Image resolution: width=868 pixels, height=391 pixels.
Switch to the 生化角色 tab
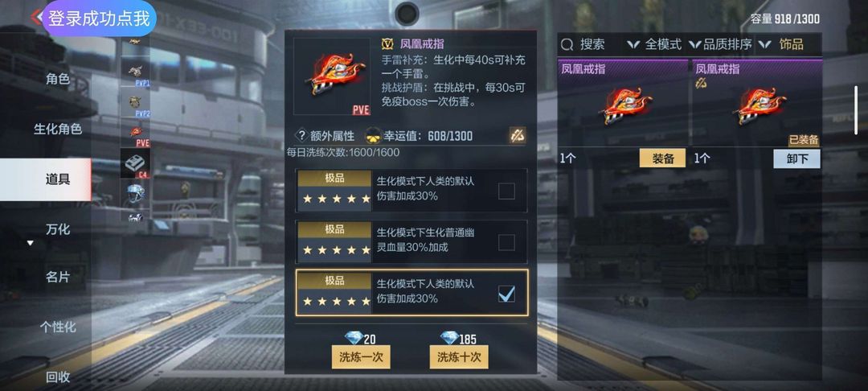click(58, 129)
